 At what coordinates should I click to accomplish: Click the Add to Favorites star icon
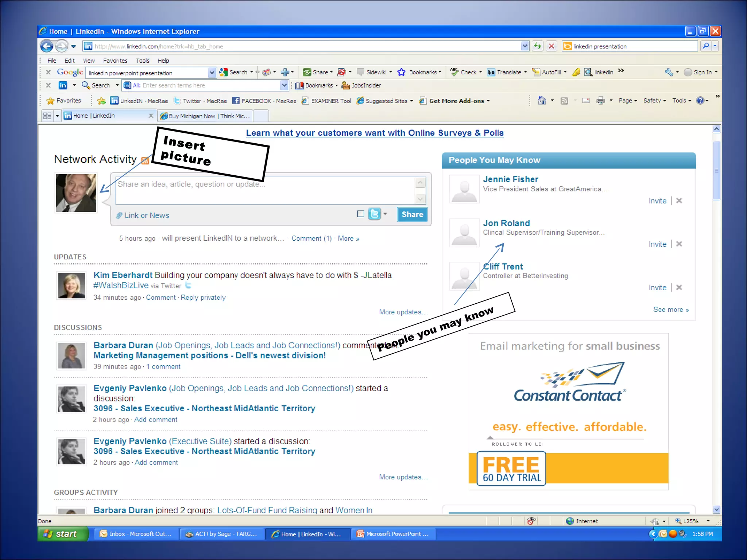(x=101, y=101)
